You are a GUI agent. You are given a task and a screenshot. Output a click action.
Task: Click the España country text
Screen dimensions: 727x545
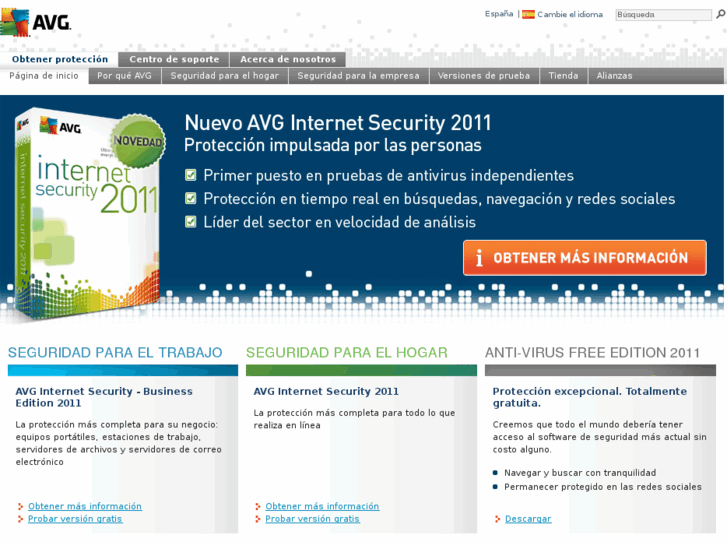499,14
